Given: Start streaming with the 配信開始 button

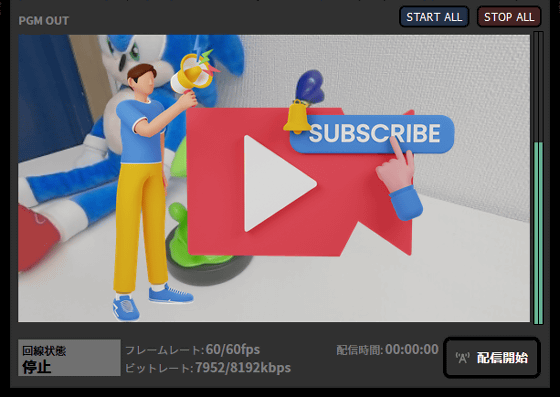Looking at the screenshot, I should [x=492, y=357].
